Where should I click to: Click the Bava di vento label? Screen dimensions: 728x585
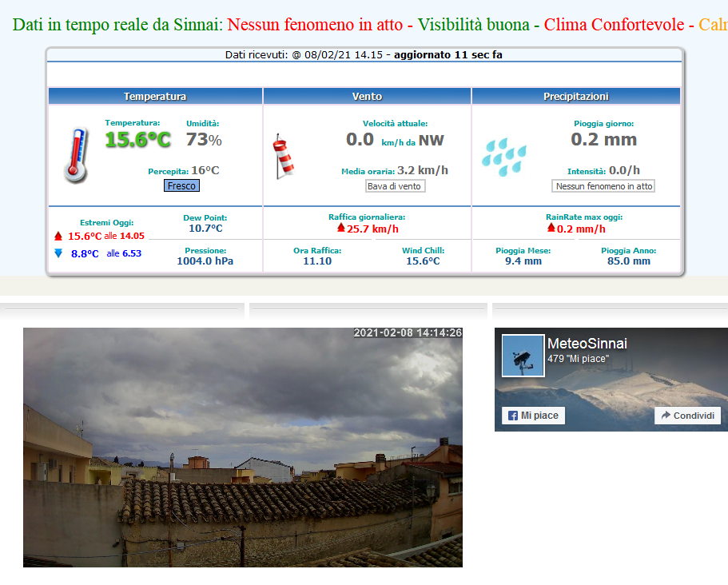(x=395, y=186)
